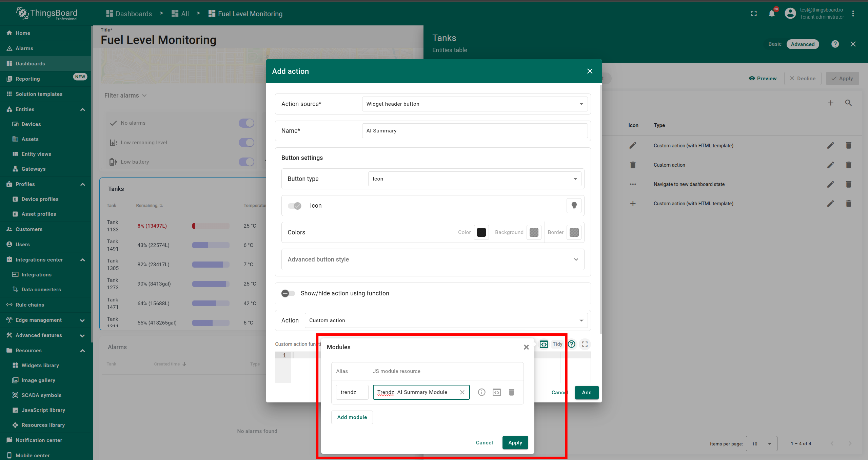The image size is (868, 460).
Task: Click the Add module button
Action: click(352, 417)
